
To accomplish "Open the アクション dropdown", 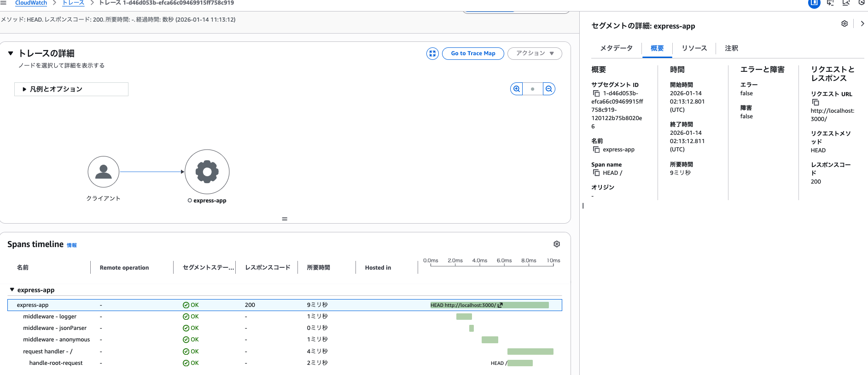I will (x=535, y=53).
